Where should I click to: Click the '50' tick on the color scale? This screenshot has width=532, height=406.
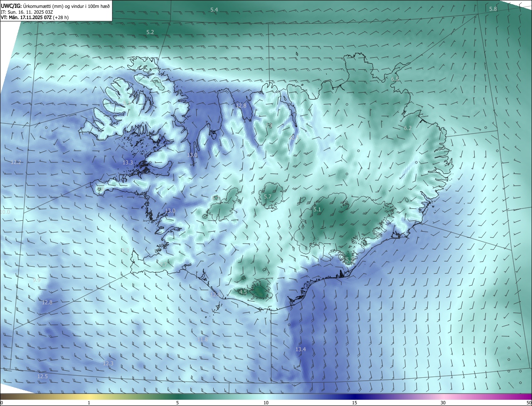pos(529,403)
